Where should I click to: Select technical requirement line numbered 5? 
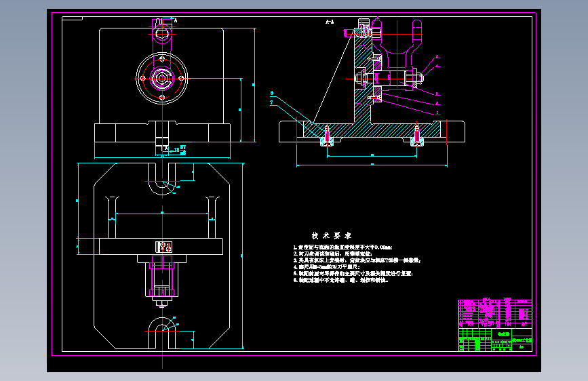(x=353, y=273)
